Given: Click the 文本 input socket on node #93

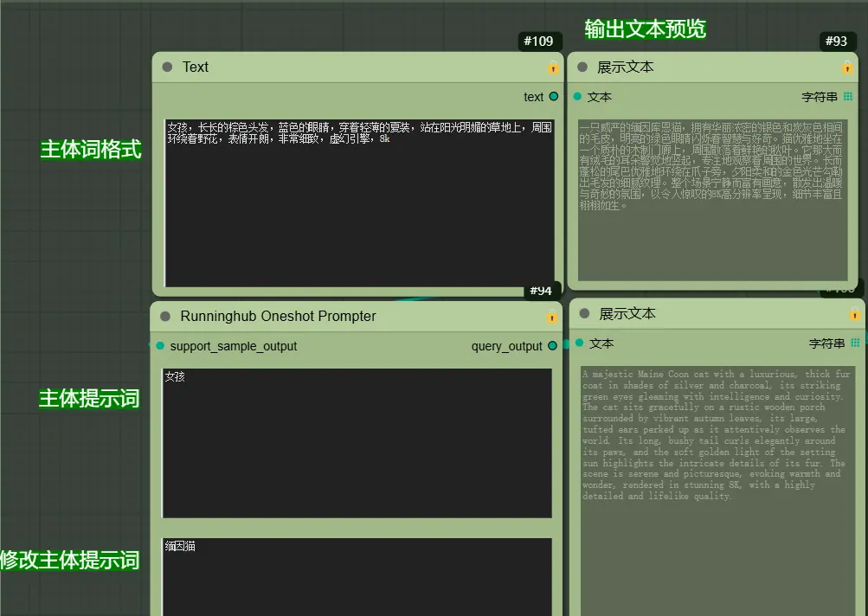Looking at the screenshot, I should (x=577, y=96).
